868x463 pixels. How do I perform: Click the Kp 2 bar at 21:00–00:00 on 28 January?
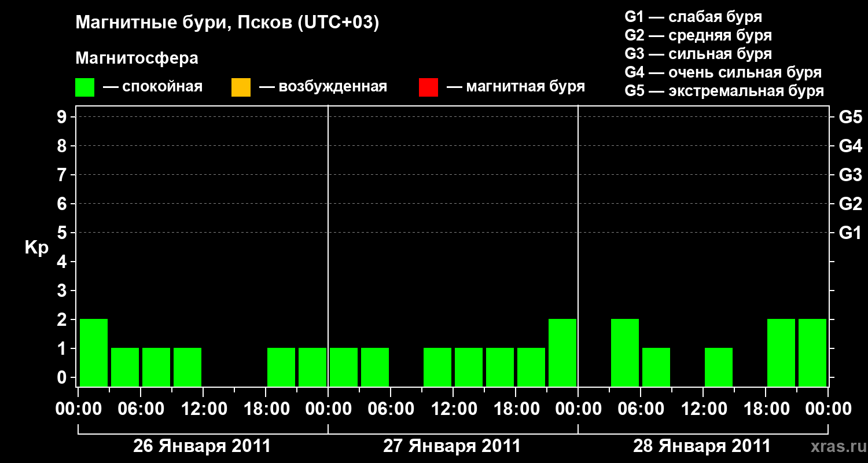pyautogui.click(x=812, y=352)
